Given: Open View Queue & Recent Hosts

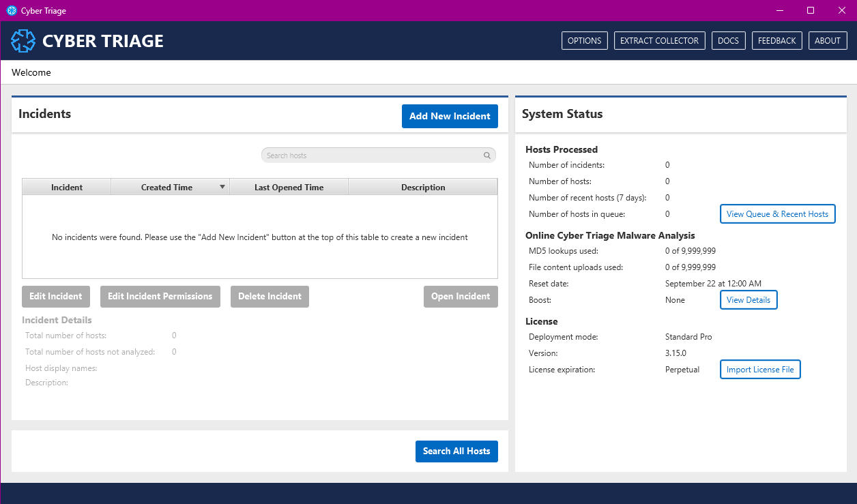Looking at the screenshot, I should tap(777, 214).
